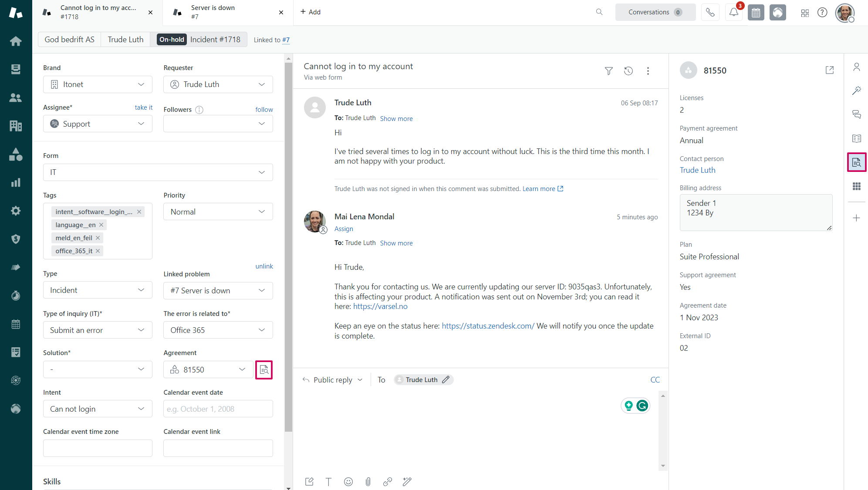This screenshot has height=490, width=868.
Task: Click the Calendar event date input field
Action: 218,409
